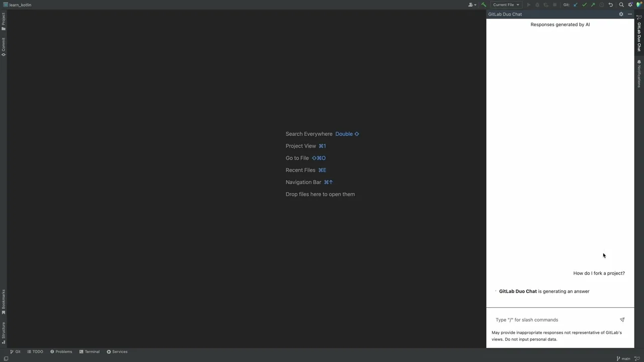Screen dimensions: 644x362
Task: Open the Services tool window
Action: [117, 352]
